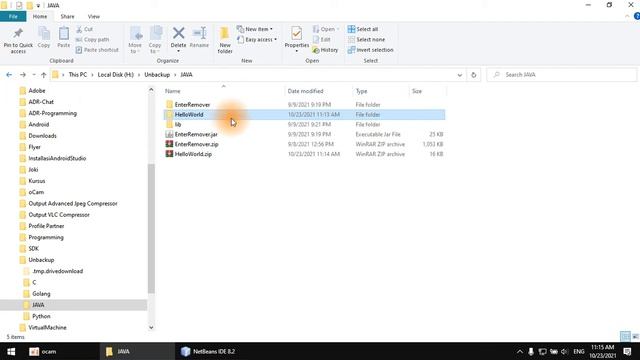Open the Easy access dropdown
The height and width of the screenshot is (360, 640).
[257, 40]
